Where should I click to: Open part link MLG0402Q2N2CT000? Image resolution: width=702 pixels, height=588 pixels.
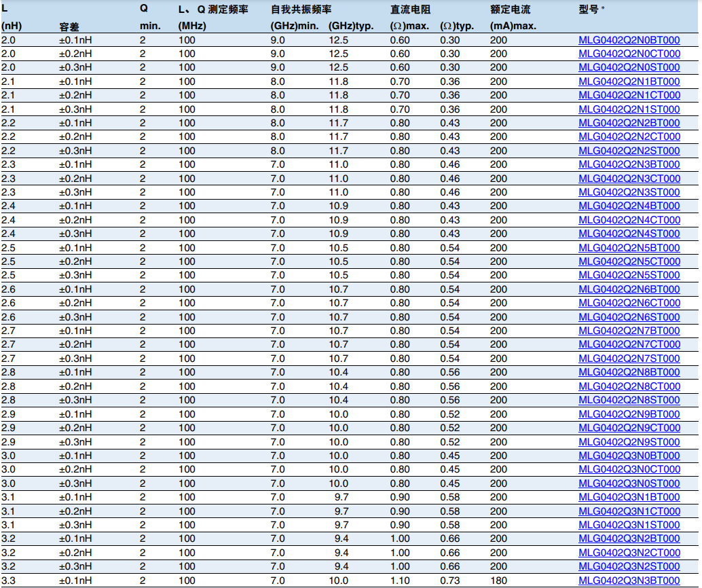(x=629, y=136)
